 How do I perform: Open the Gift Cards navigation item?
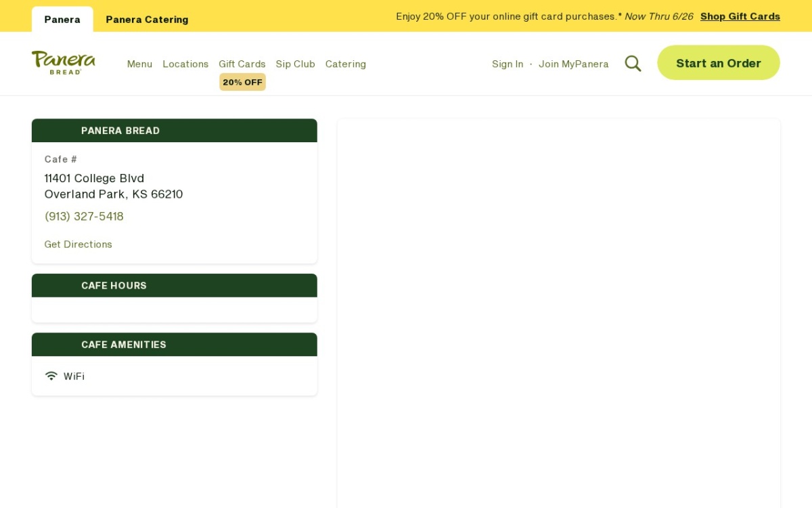(x=242, y=64)
